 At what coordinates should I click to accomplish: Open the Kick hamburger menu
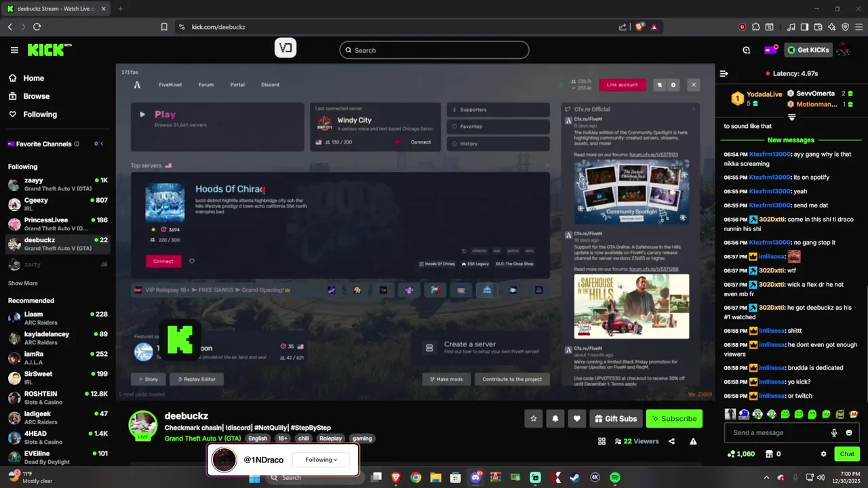pyautogui.click(x=14, y=50)
